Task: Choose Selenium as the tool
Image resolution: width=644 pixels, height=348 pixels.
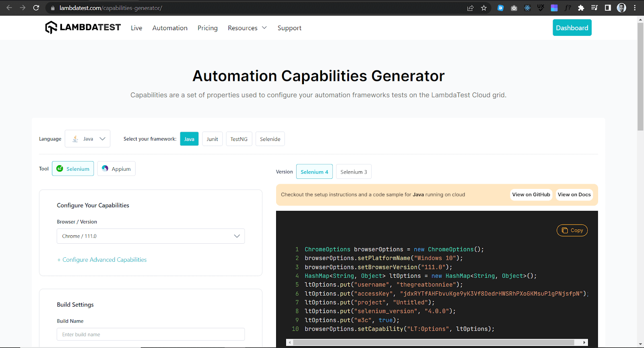Action: (x=73, y=168)
